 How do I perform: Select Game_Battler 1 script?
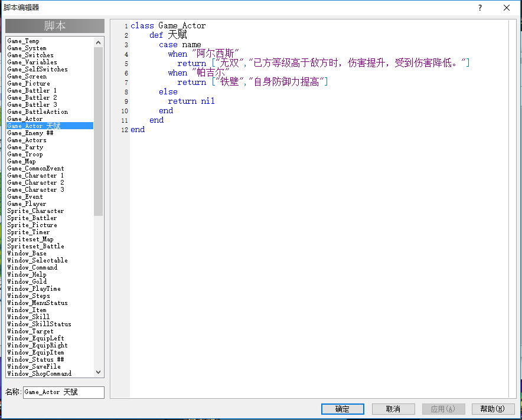coord(50,90)
